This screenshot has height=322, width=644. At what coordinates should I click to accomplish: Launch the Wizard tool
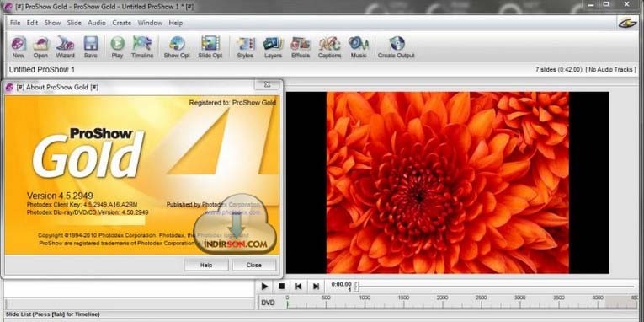pyautogui.click(x=66, y=47)
